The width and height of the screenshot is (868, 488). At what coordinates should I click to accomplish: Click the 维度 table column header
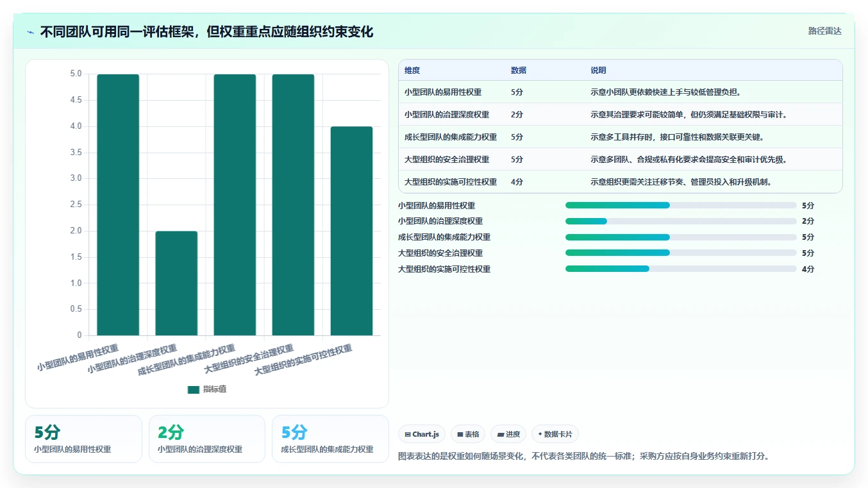(412, 71)
